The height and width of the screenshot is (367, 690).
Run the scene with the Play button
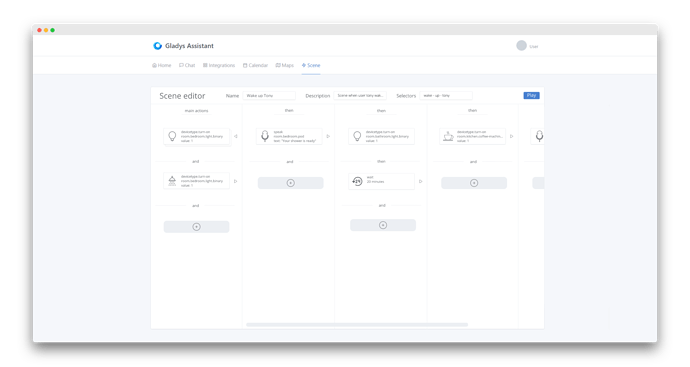coord(531,95)
